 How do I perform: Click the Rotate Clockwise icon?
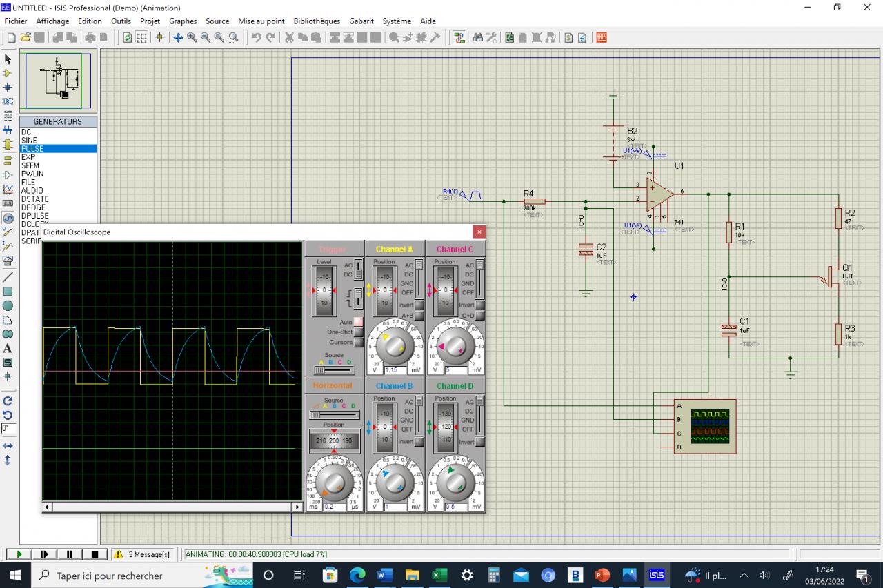coord(8,401)
